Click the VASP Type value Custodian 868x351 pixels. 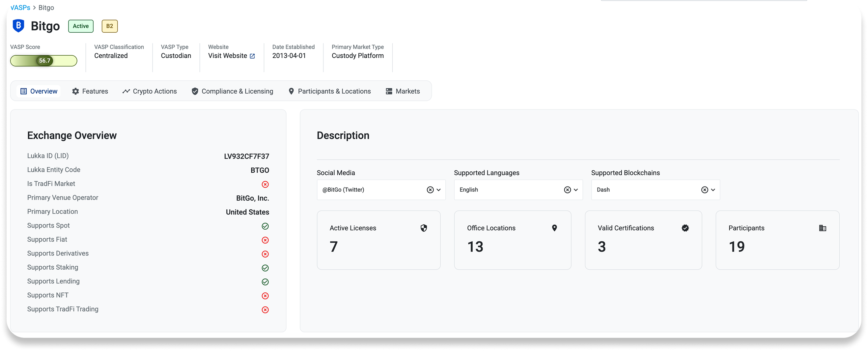click(176, 56)
